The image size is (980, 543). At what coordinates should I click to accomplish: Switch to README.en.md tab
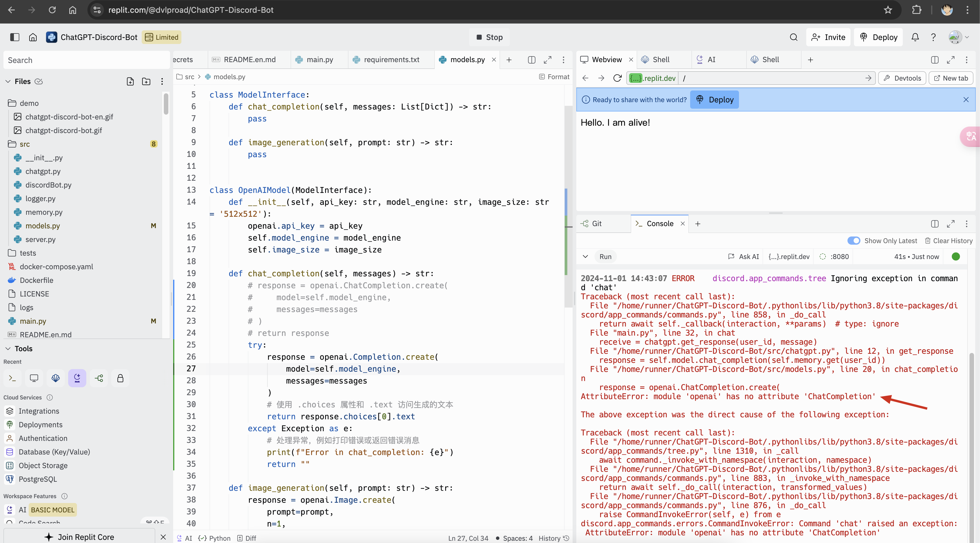249,60
